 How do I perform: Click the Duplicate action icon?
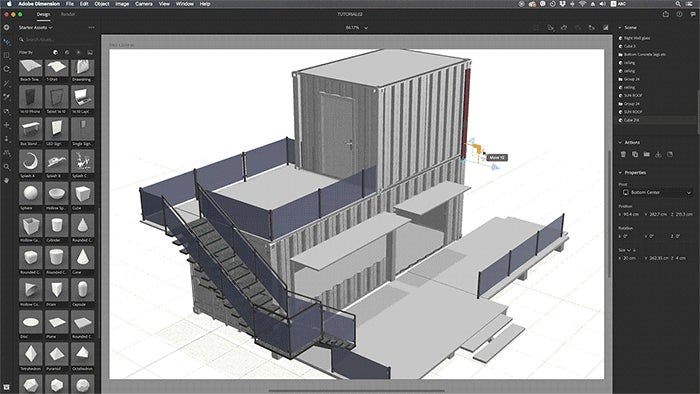[635, 154]
